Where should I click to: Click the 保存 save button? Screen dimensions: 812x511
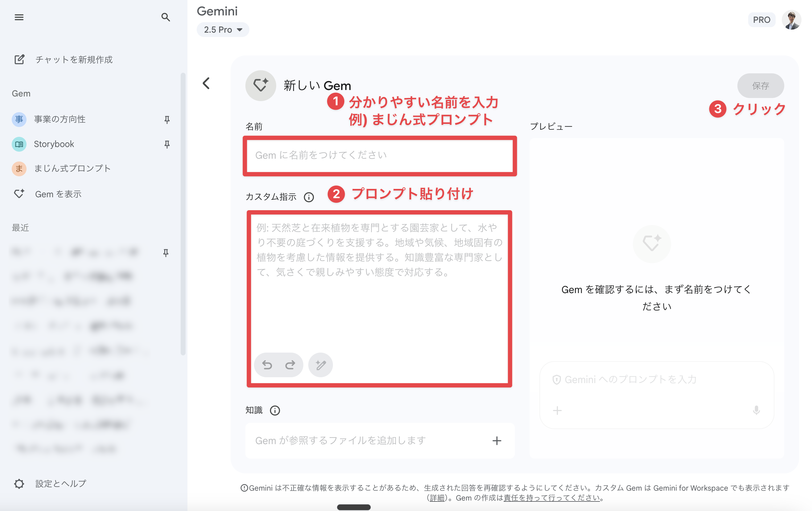(x=760, y=86)
